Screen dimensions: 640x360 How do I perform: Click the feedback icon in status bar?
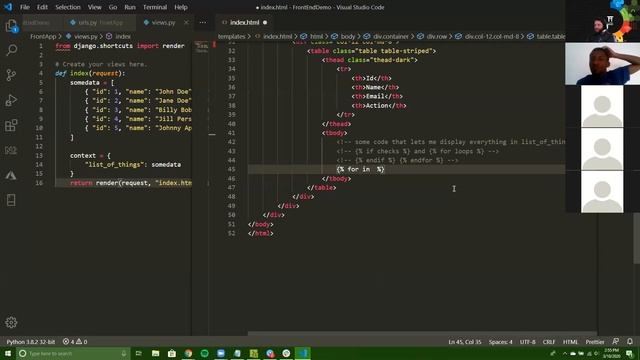point(616,342)
